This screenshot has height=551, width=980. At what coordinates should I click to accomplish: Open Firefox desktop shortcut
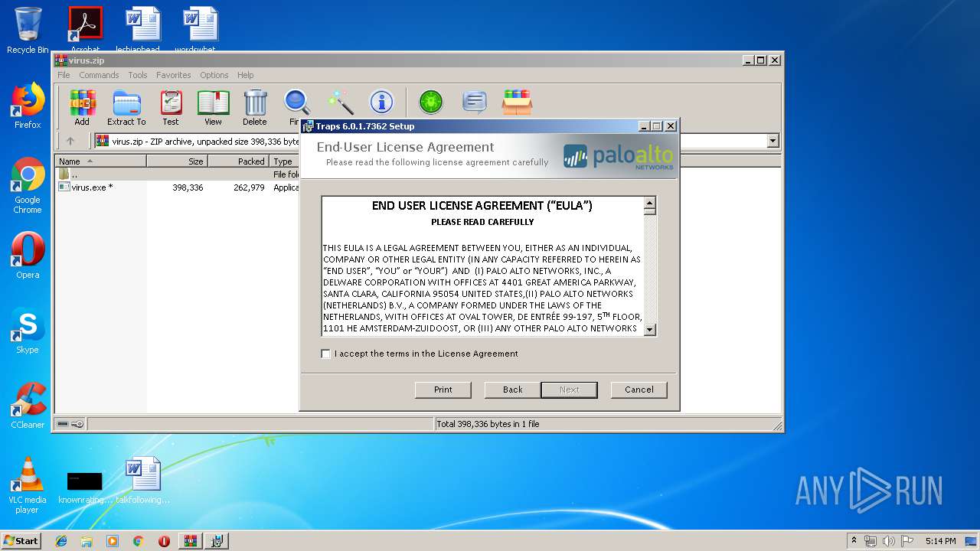point(28,106)
